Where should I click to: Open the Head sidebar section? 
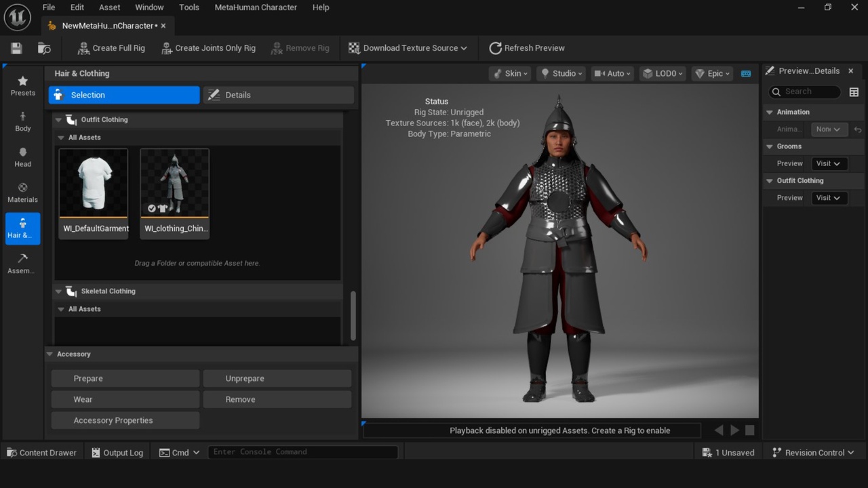pos(23,157)
